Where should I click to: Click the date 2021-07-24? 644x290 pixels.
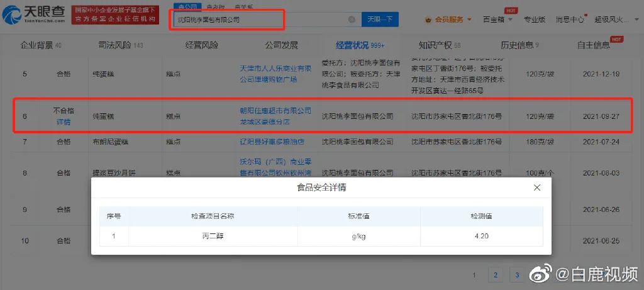601,142
